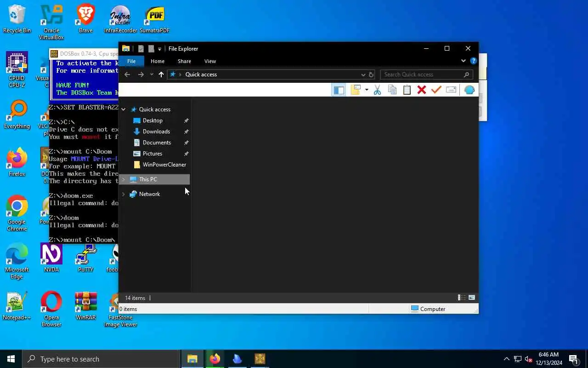Select the InfraRecorder desktop icon
This screenshot has height=368, width=588.
pyautogui.click(x=120, y=19)
